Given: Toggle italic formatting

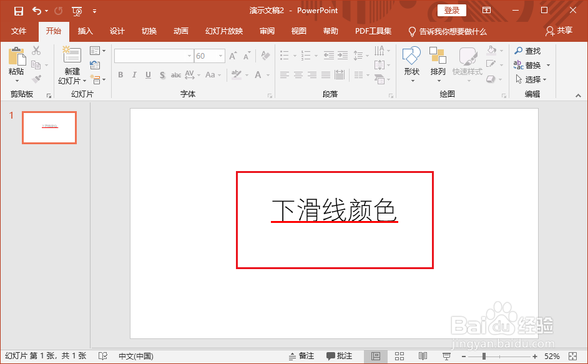Looking at the screenshot, I should click(x=133, y=75).
